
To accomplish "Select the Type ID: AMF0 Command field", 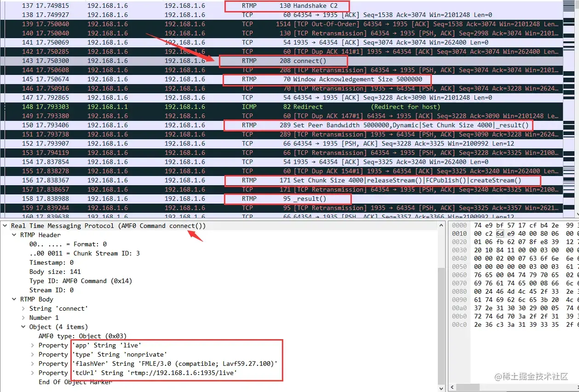I will click(68, 281).
